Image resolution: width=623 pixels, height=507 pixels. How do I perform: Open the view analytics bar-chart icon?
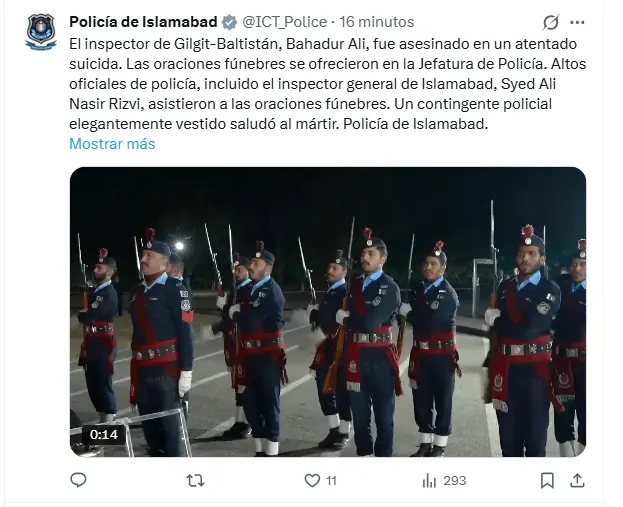pyautogui.click(x=429, y=480)
